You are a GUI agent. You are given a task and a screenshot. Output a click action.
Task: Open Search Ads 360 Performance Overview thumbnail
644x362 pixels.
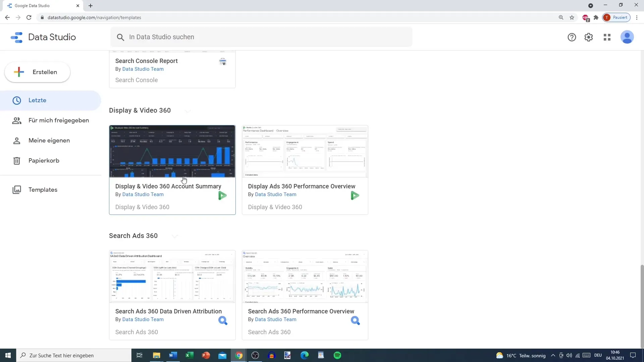point(305,277)
